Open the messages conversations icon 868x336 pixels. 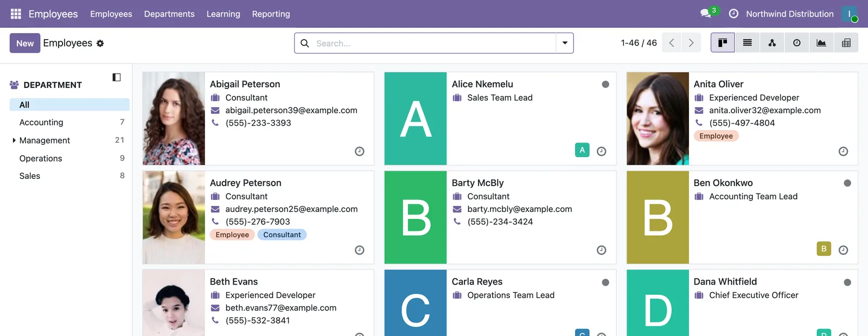point(706,14)
